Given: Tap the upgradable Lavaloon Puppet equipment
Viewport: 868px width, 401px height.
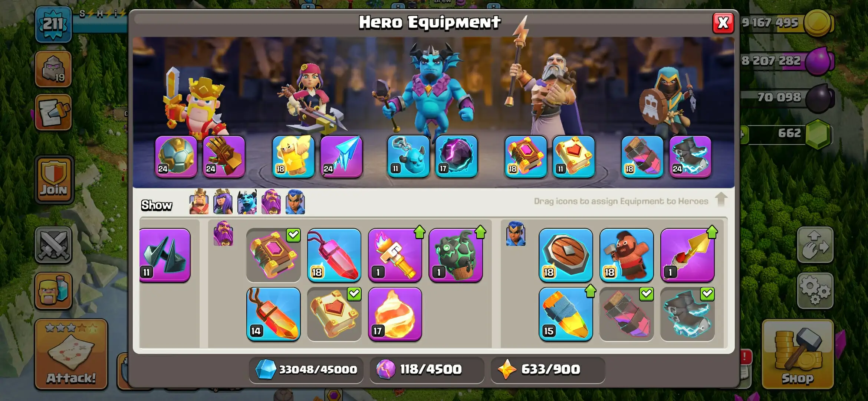Looking at the screenshot, I should coord(456,255).
